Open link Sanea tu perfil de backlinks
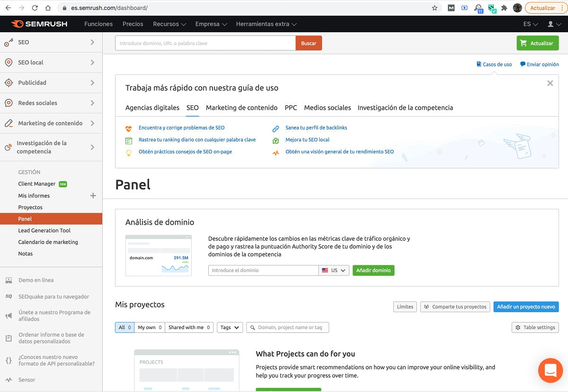This screenshot has height=392, width=568. tap(316, 128)
